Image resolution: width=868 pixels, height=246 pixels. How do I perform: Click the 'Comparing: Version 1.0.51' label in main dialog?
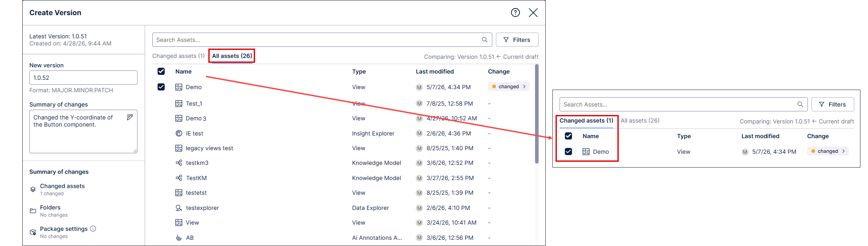point(481,57)
